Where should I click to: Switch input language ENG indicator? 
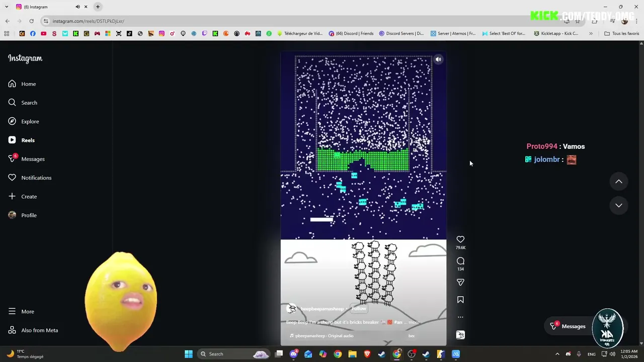coord(592,354)
